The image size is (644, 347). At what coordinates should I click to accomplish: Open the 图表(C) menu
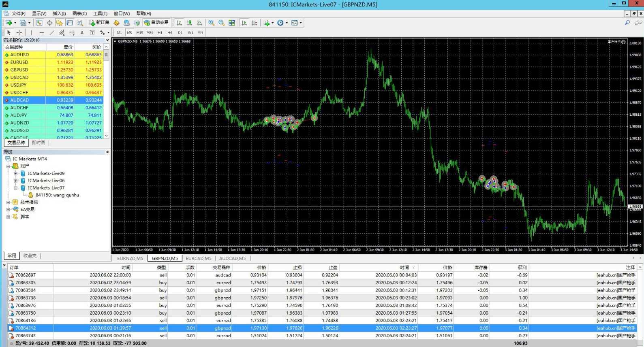pos(79,13)
